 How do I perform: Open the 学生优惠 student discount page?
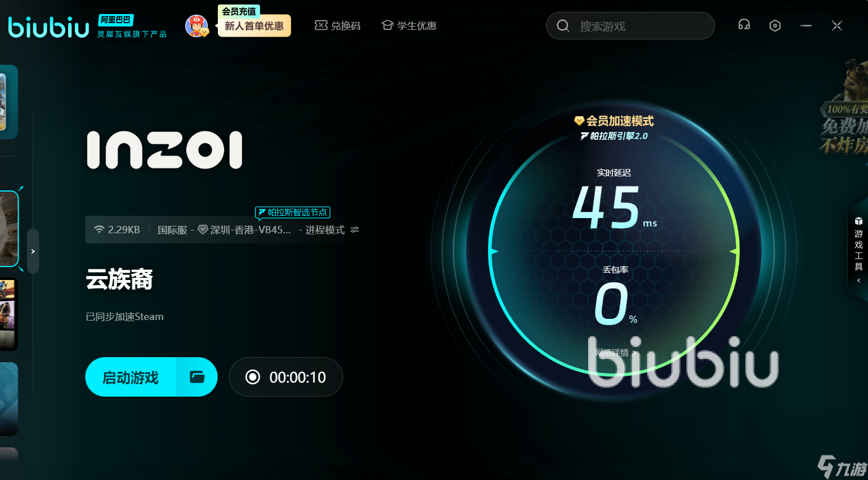point(409,26)
